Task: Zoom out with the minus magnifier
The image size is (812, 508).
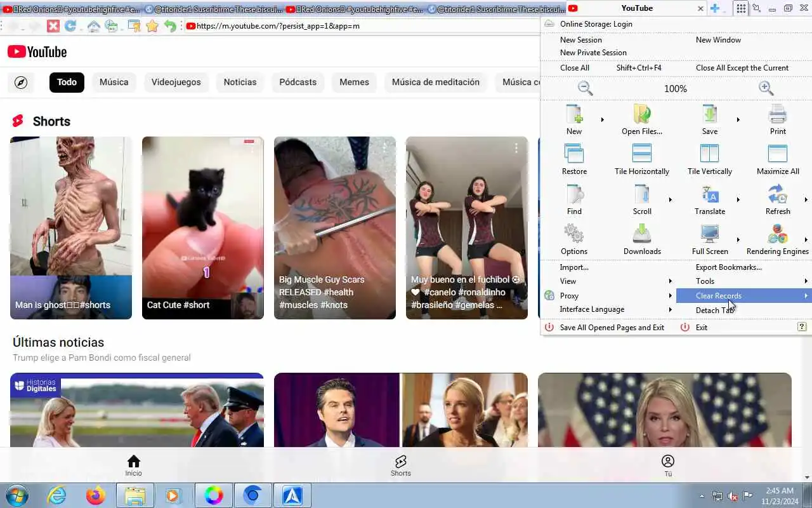Action: coord(585,89)
